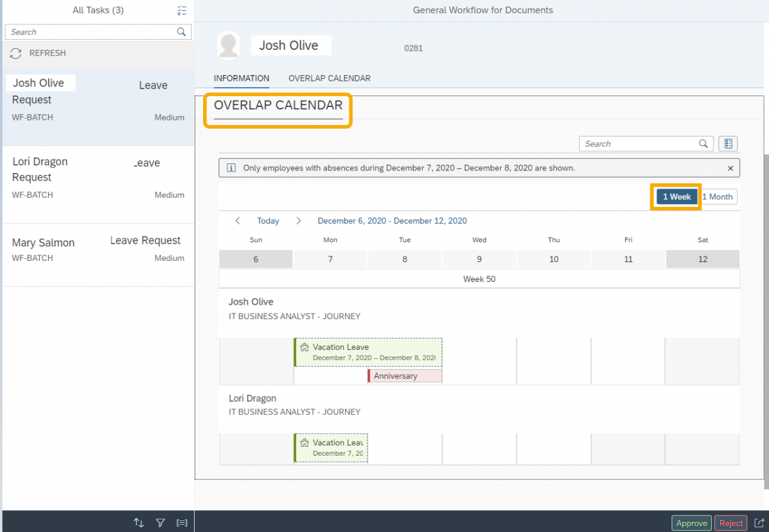Click the calendar search magnifier icon
769x532 pixels.
point(703,144)
